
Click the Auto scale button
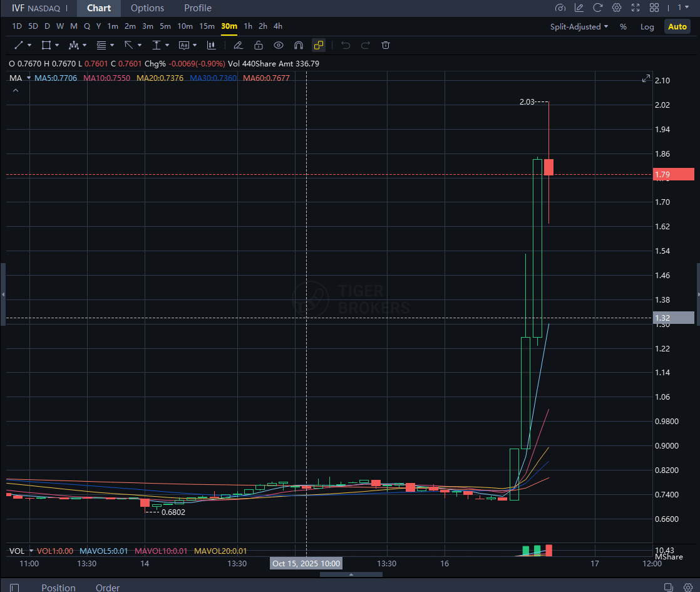pos(677,26)
